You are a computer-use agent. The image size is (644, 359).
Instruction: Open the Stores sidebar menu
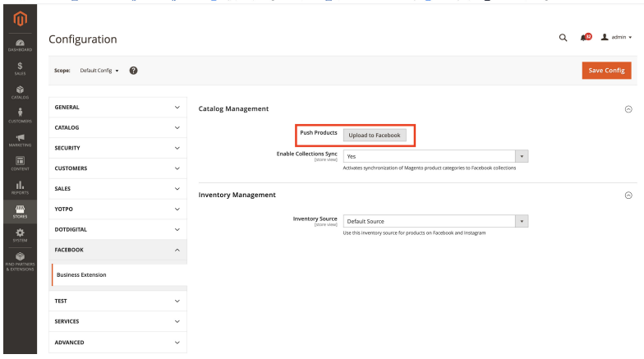pyautogui.click(x=20, y=212)
